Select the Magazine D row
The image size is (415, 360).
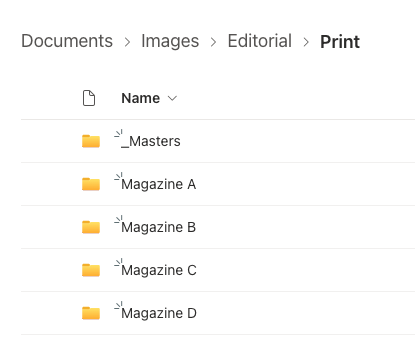[x=218, y=313]
